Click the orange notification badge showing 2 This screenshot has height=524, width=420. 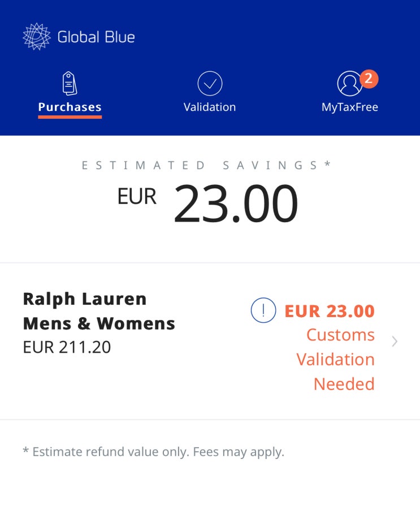pyautogui.click(x=368, y=78)
